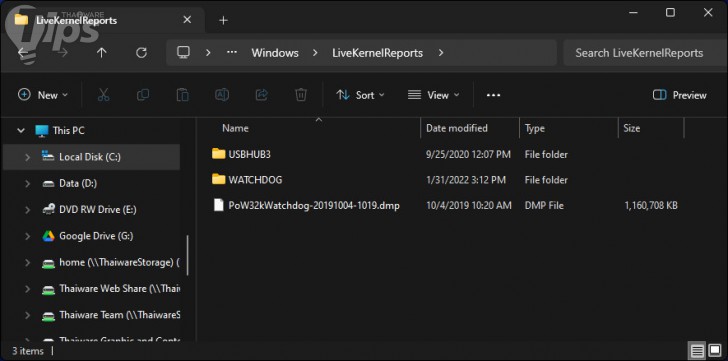Select the USBHUB3 folder name
This screenshot has width=728, height=361.
point(249,154)
